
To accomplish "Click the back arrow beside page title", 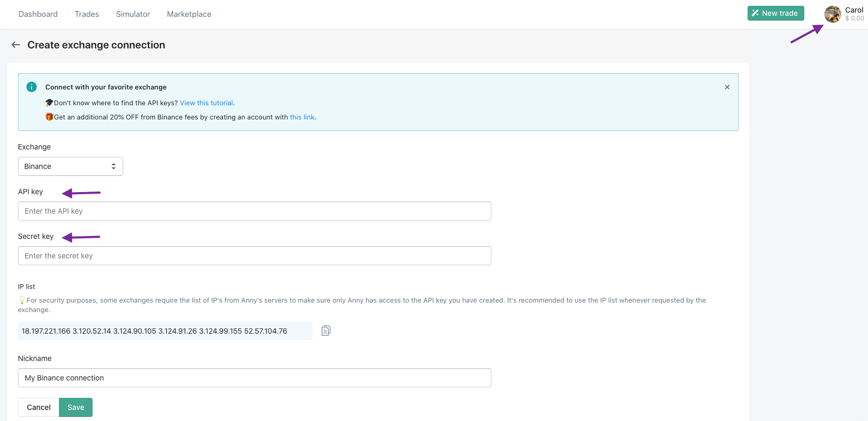I will click(16, 45).
